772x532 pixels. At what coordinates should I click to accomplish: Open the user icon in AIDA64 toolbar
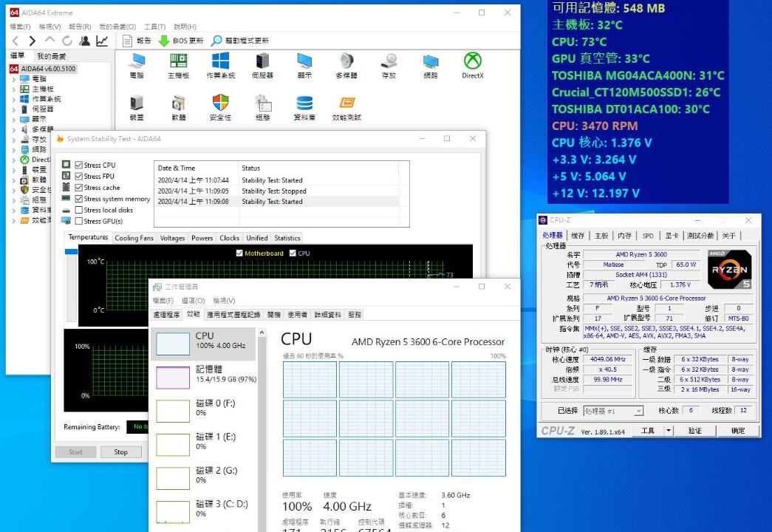(x=85, y=41)
